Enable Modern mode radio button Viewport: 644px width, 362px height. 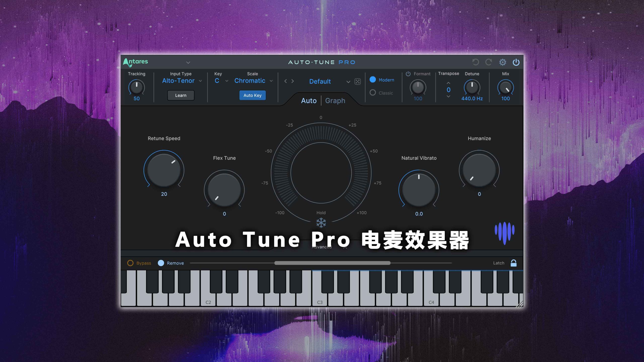coord(373,79)
